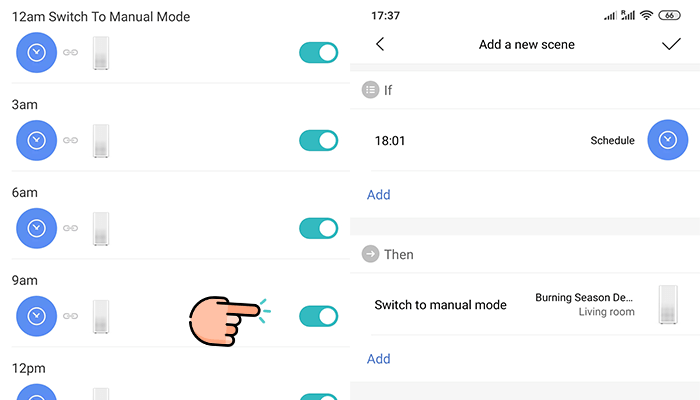Open the 18:01 Schedule condition row

click(x=525, y=140)
